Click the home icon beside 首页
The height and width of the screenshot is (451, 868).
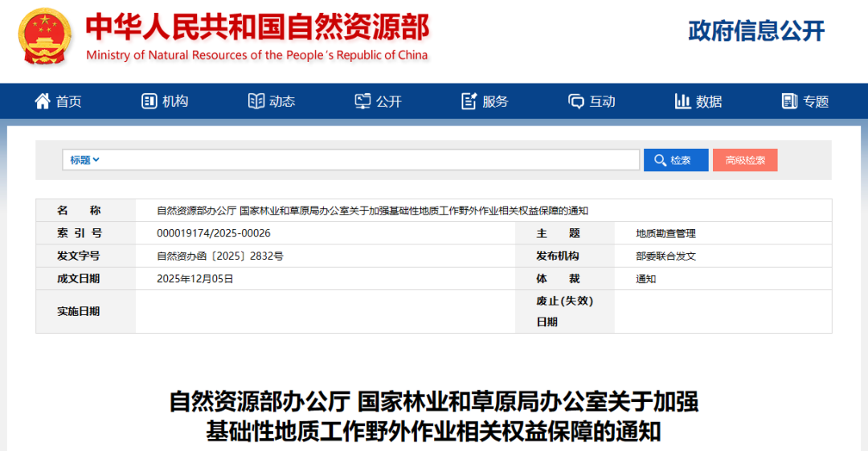[43, 100]
